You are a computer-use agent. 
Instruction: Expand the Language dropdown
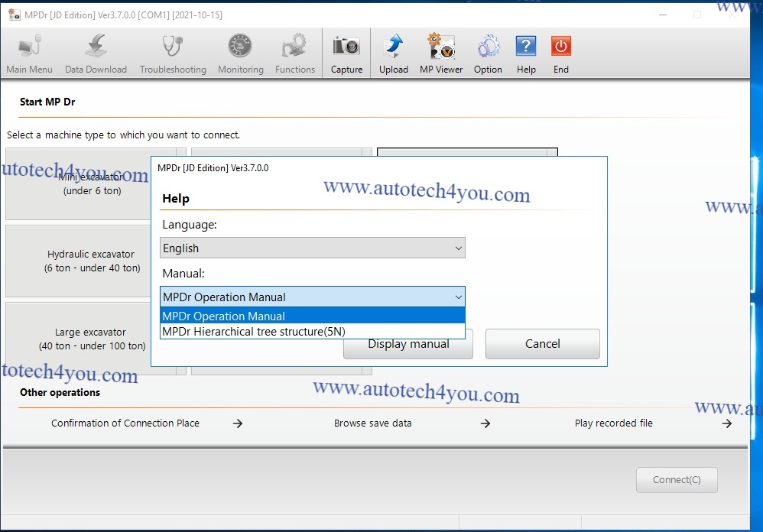coord(312,248)
